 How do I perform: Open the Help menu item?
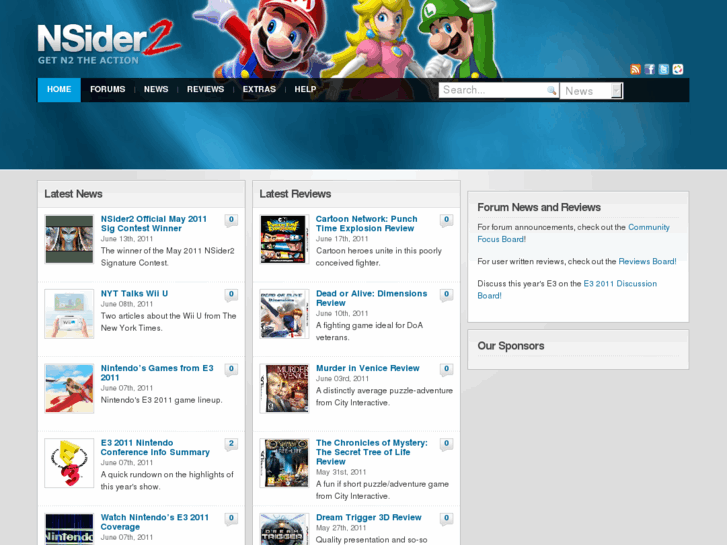coord(305,90)
